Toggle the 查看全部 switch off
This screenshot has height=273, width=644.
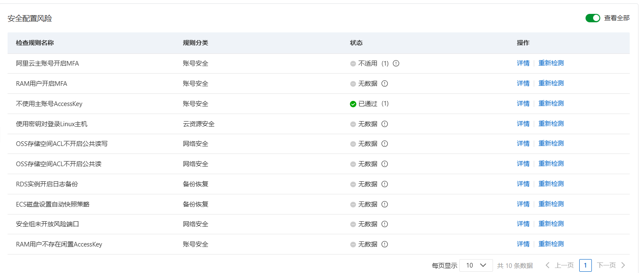[x=593, y=18]
